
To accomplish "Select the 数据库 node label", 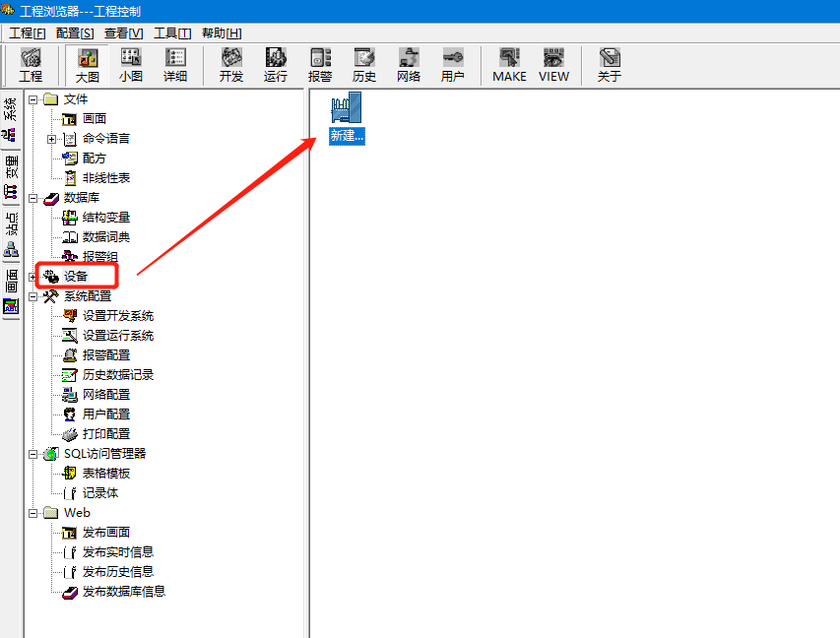I will click(82, 198).
